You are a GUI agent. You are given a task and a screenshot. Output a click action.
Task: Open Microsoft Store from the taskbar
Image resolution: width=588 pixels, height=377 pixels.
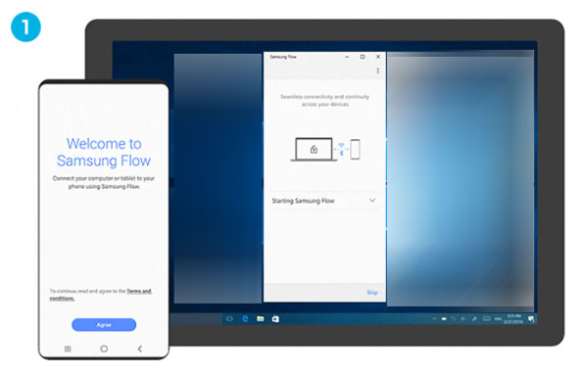(275, 318)
